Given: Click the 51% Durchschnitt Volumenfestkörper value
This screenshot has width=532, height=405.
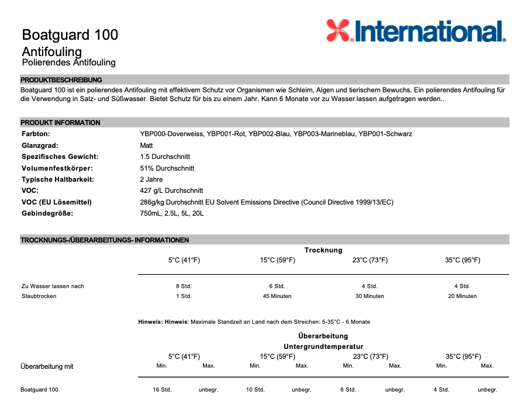Looking at the screenshot, I should pos(167,168).
